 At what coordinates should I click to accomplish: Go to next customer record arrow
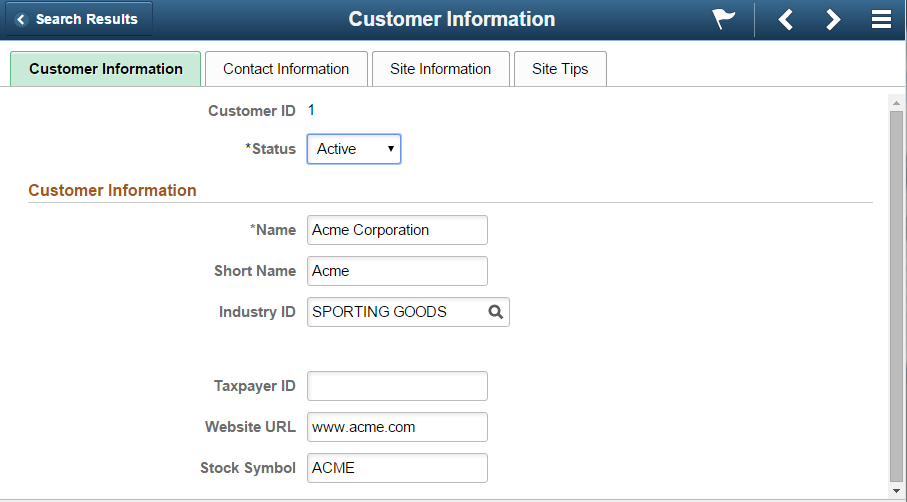[x=833, y=20]
